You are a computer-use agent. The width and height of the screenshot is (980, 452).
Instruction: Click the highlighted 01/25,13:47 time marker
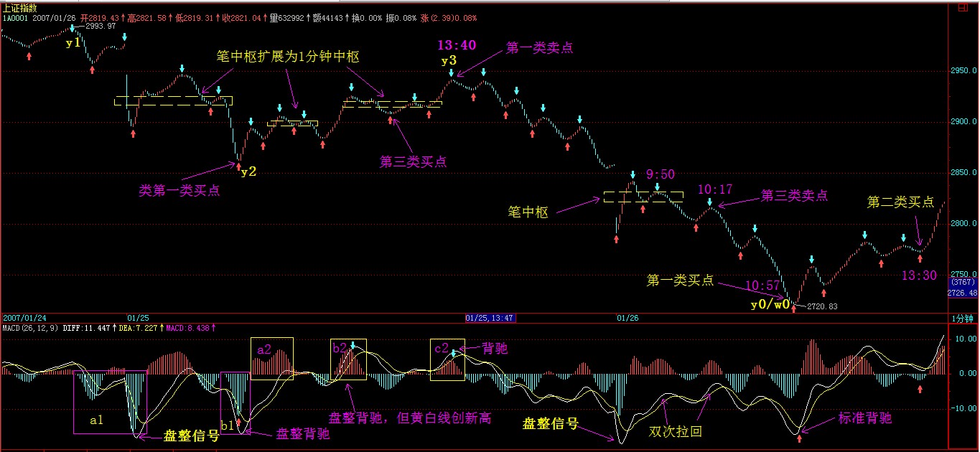[x=490, y=317]
